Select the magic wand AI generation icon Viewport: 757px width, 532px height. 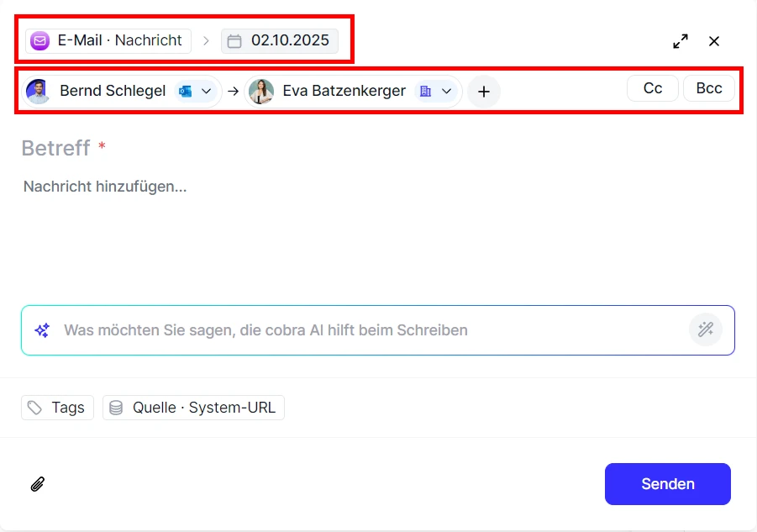tap(706, 329)
